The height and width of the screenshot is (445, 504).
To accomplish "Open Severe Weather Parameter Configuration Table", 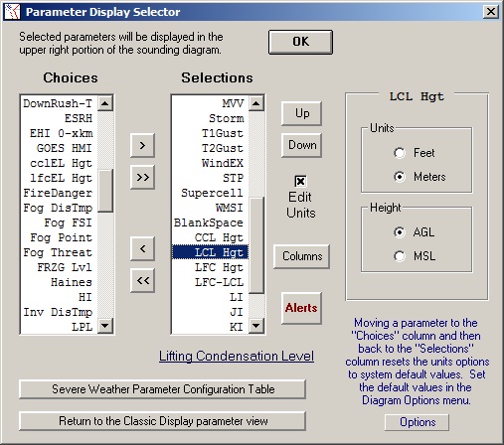I will click(x=163, y=389).
